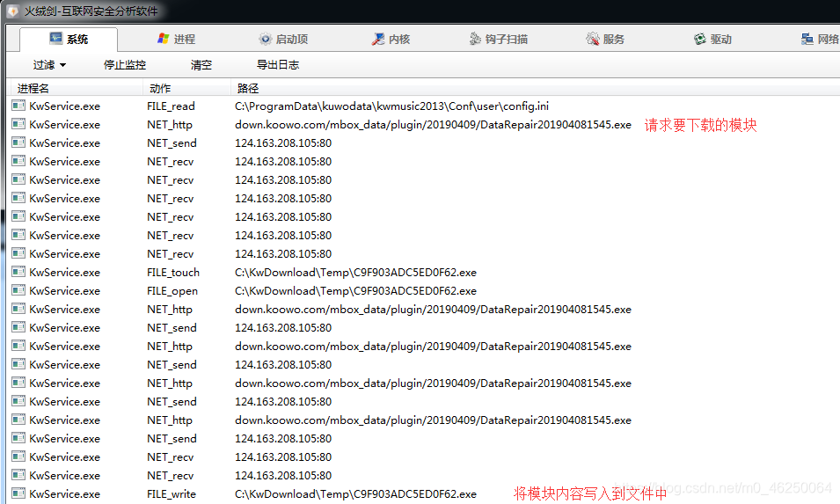
Task: Select FILE_open action cell
Action: (172, 291)
